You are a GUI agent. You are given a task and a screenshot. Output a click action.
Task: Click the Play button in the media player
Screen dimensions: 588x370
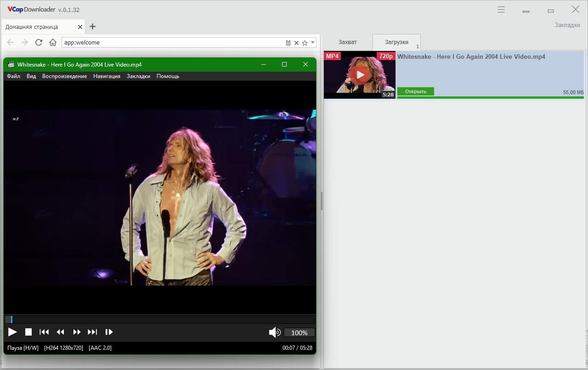tap(13, 332)
